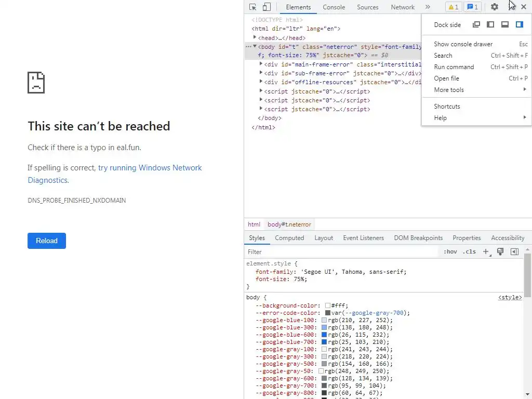Open the Computed styles tab
Screen dimensions: 532x399
(289, 238)
